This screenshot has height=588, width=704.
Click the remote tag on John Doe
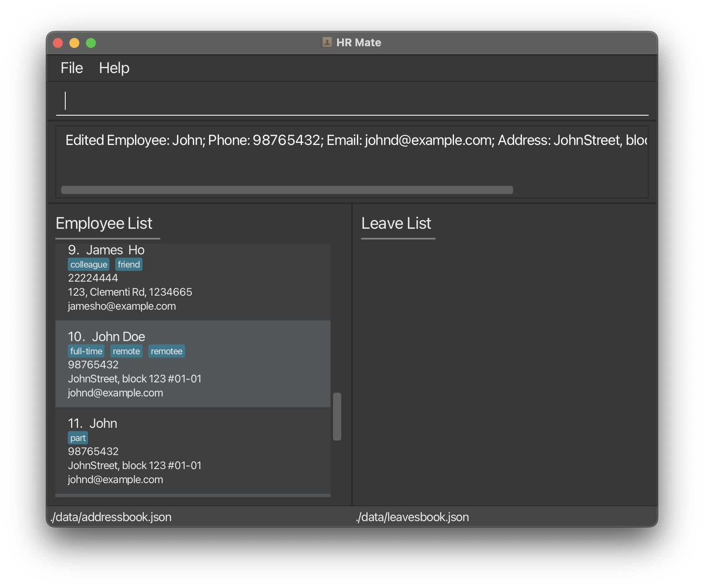(126, 351)
